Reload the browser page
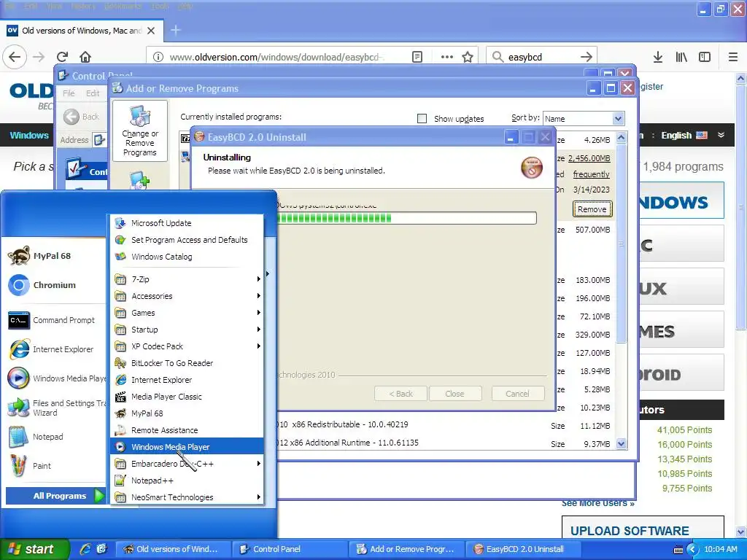 point(63,57)
